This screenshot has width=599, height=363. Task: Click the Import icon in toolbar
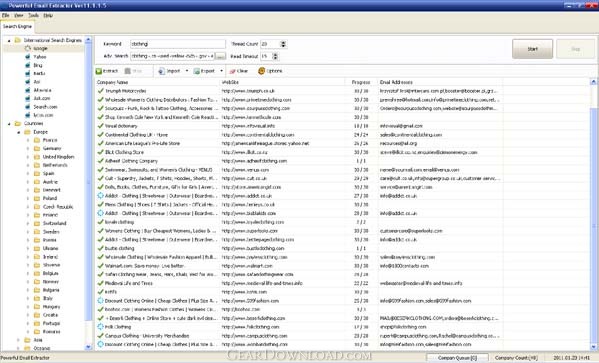162,71
